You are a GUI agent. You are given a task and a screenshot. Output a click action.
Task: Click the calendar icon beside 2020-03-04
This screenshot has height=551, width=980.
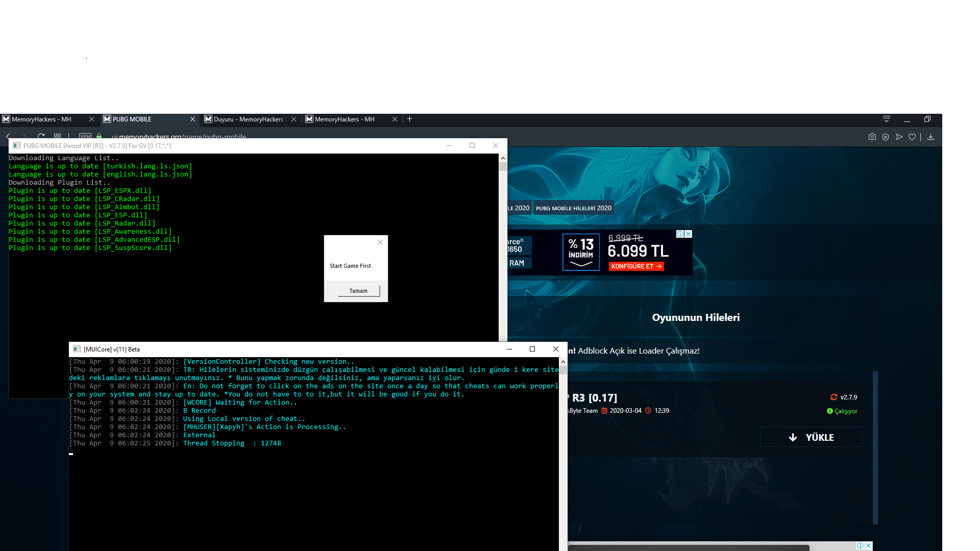pyautogui.click(x=604, y=411)
